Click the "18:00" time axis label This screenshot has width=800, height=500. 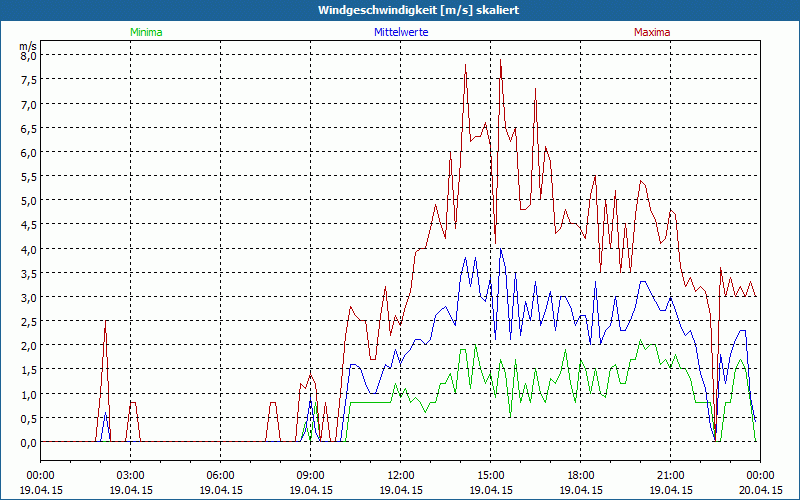click(x=580, y=475)
